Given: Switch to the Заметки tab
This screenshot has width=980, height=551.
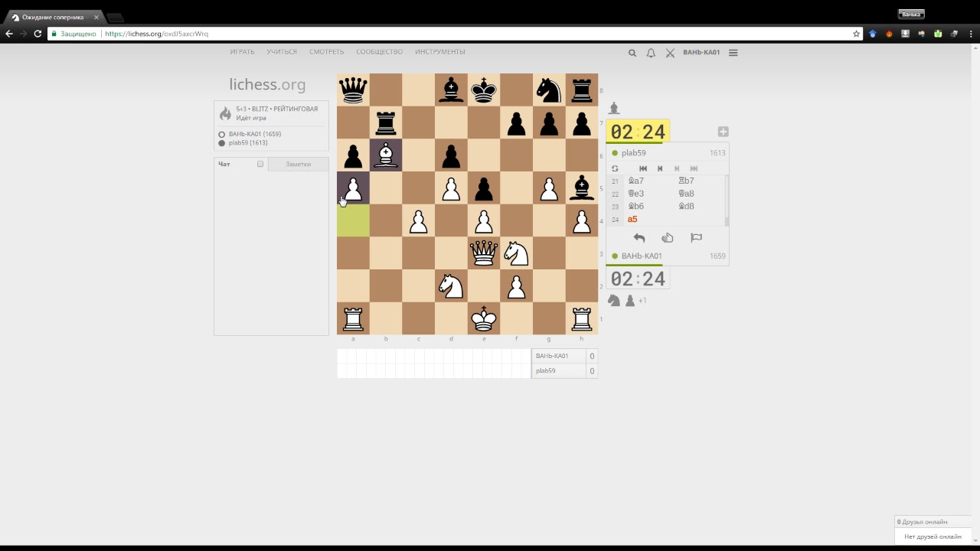Looking at the screenshot, I should (x=299, y=164).
